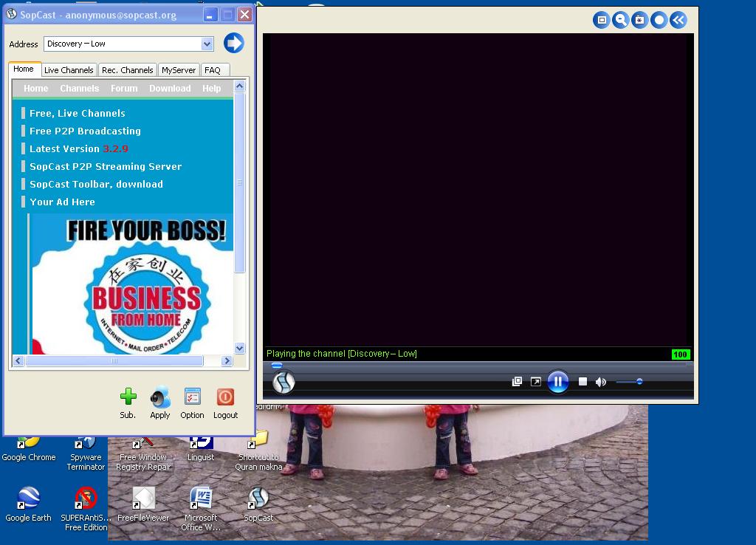The height and width of the screenshot is (545, 756).
Task: Click the green 100 buffer indicator
Action: tap(680, 354)
